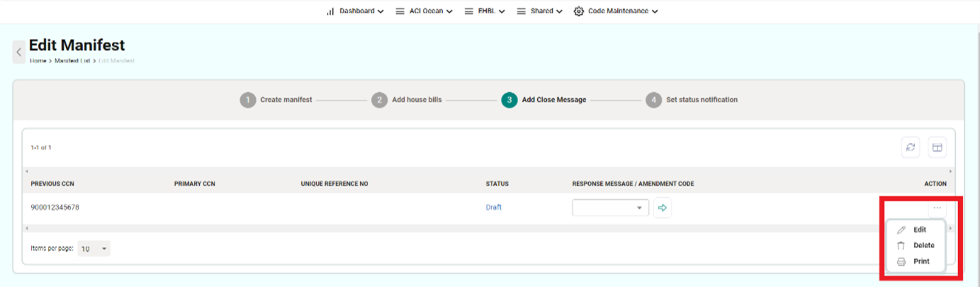
Task: Open the ACI Ocean menu
Action: click(423, 11)
